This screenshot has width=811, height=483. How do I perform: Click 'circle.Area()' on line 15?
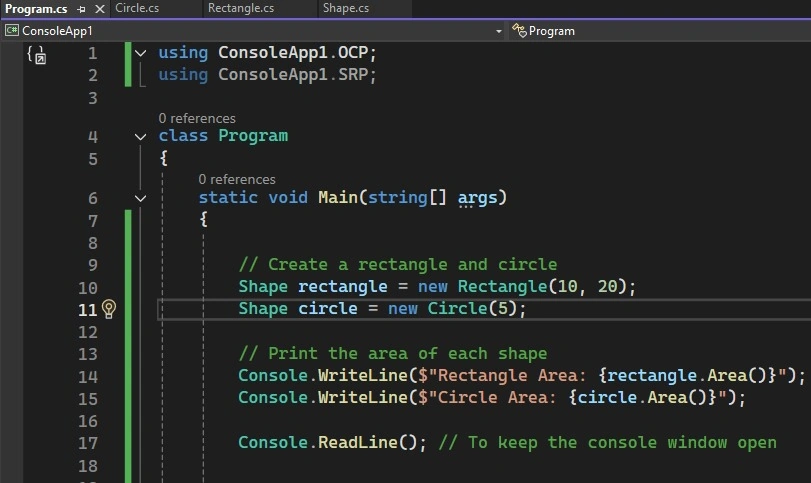[x=642, y=398]
